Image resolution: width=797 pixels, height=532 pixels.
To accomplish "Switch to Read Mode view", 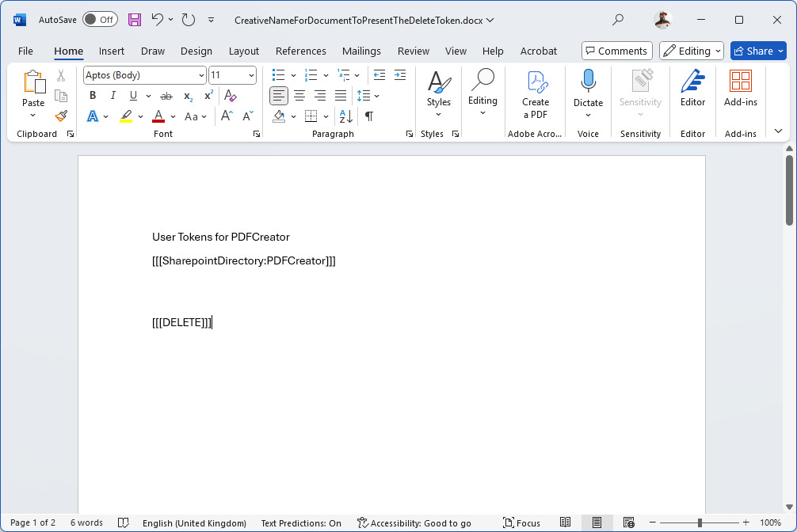I will pos(565,522).
